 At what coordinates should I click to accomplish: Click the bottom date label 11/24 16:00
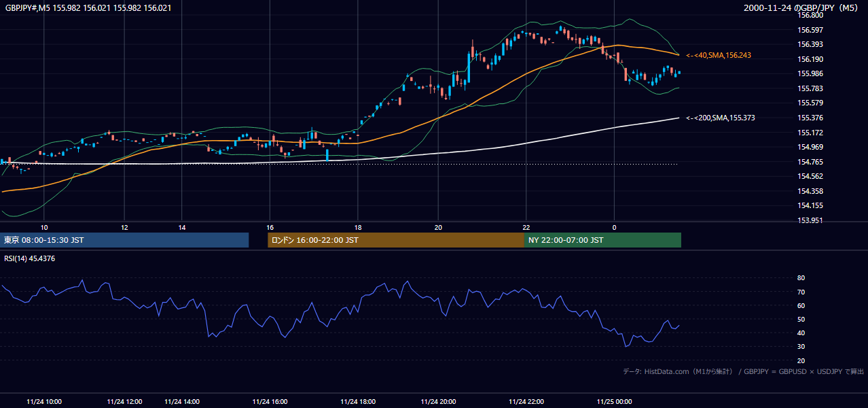(270, 401)
